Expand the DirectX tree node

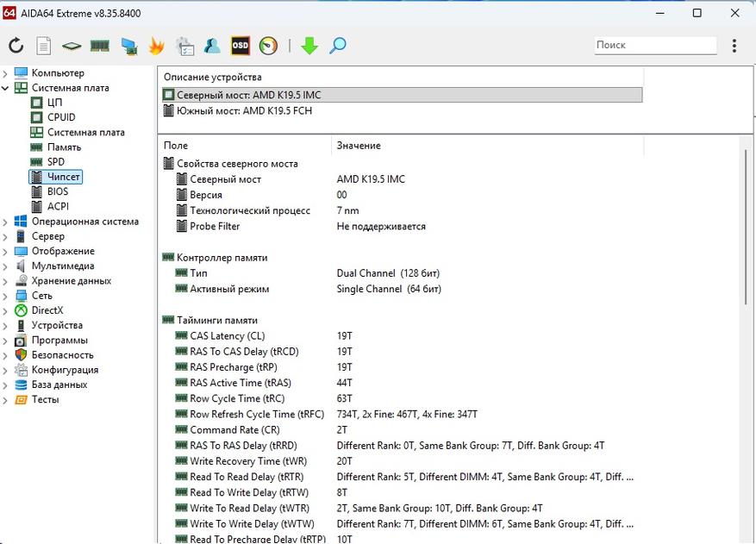5,311
